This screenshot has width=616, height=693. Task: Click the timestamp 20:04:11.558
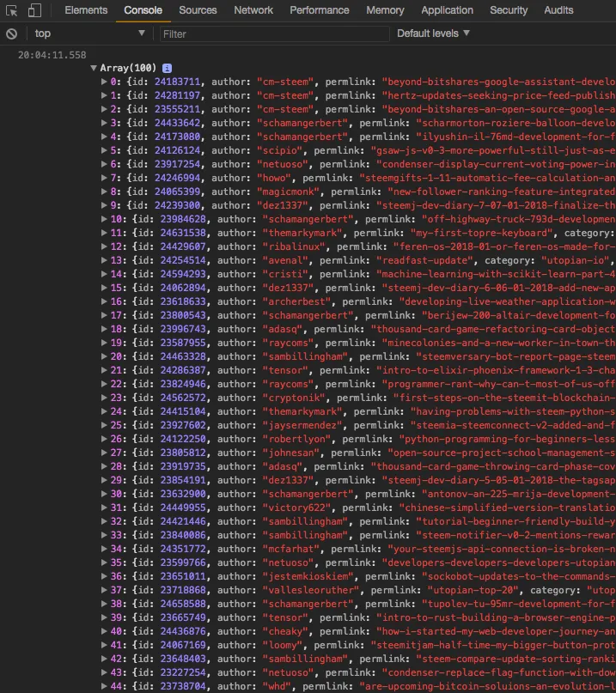[52, 55]
